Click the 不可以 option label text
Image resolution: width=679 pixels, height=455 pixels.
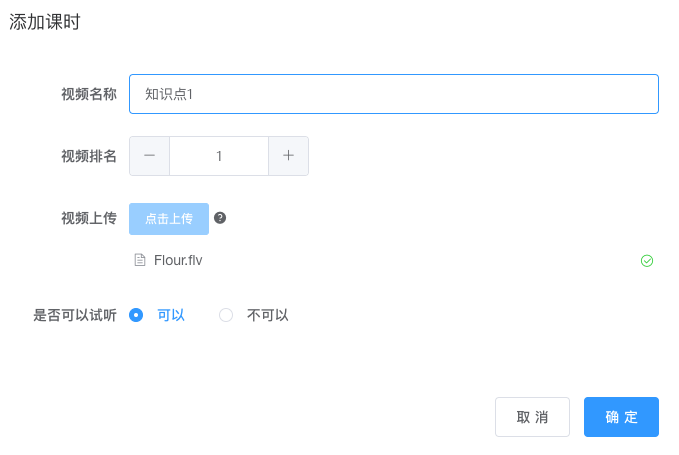point(267,315)
